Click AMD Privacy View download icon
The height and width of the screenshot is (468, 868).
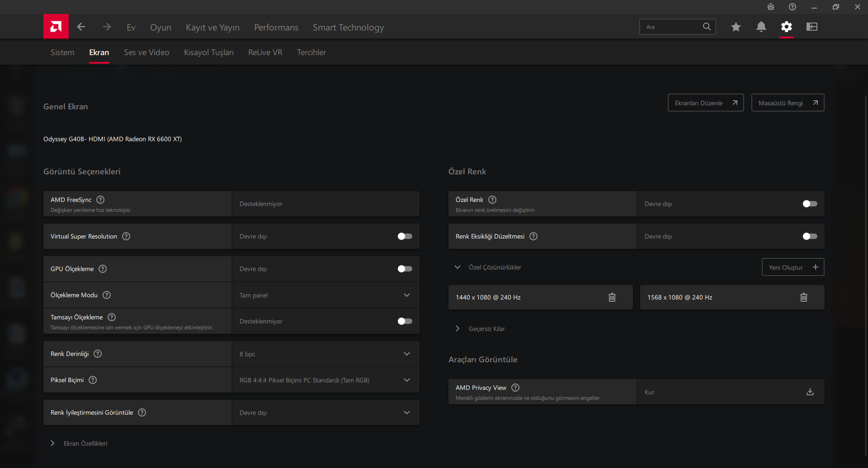pos(810,392)
